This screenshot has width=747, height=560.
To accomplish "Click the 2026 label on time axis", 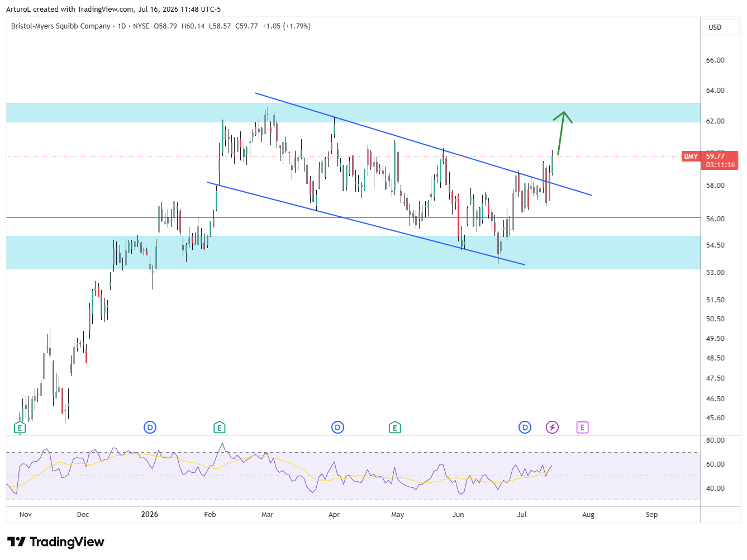I will click(x=150, y=514).
